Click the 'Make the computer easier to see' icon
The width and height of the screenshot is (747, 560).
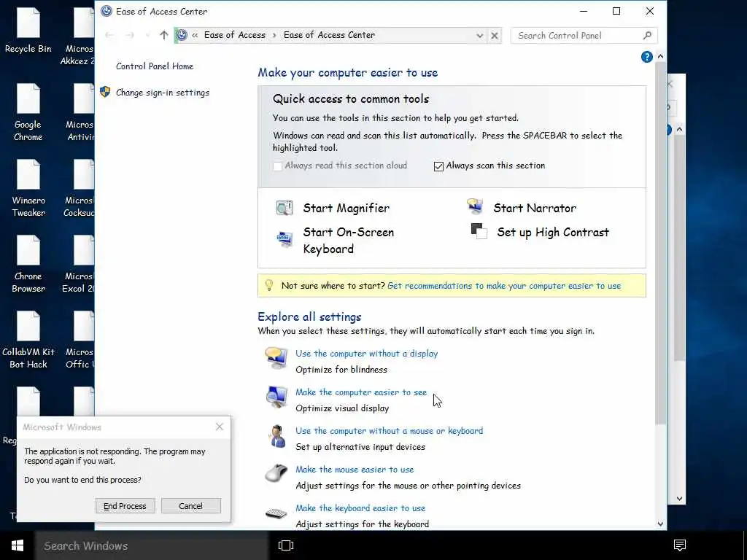coord(276,397)
